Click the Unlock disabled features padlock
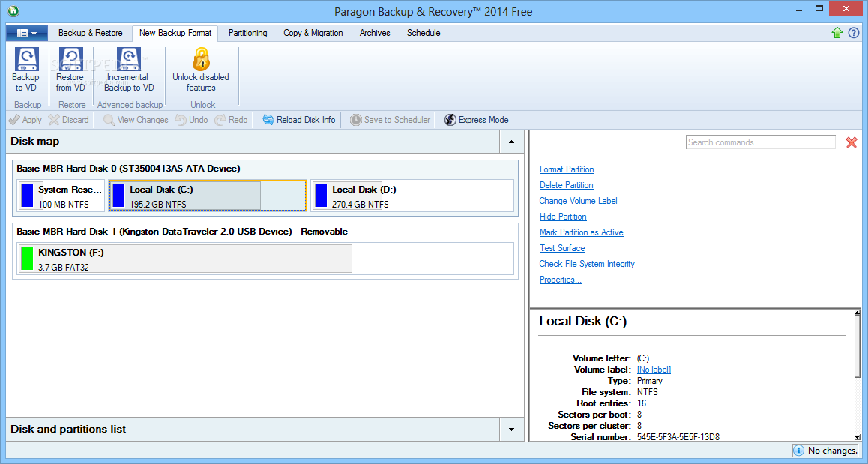This screenshot has height=464, width=868. click(201, 59)
